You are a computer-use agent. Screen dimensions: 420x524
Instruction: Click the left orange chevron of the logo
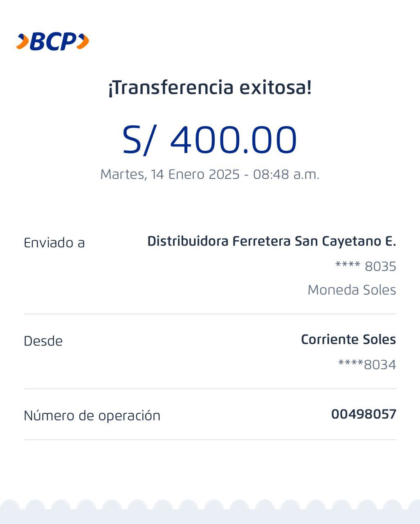point(23,41)
